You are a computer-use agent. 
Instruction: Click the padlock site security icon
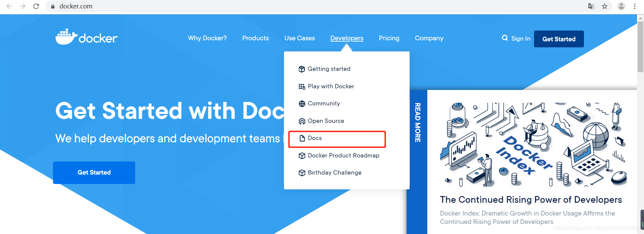coord(53,6)
